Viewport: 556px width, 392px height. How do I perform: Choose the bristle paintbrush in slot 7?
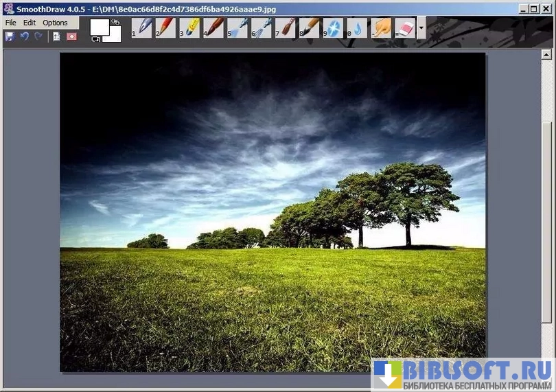[x=286, y=27]
